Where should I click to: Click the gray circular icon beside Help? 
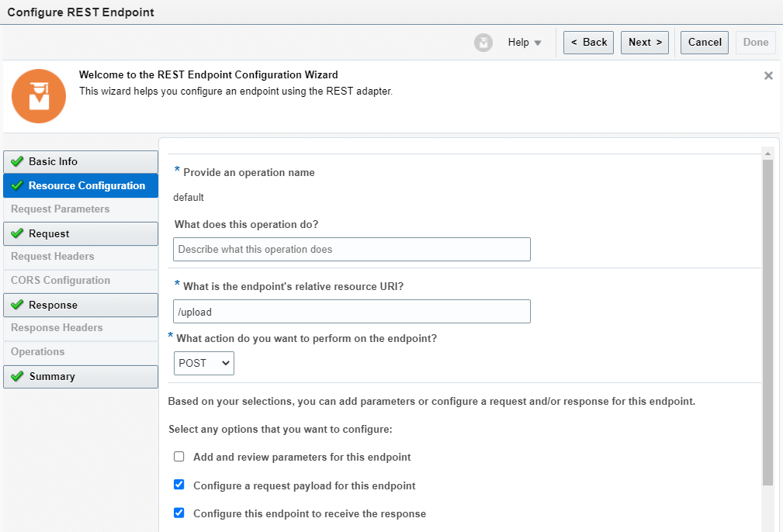click(x=483, y=43)
